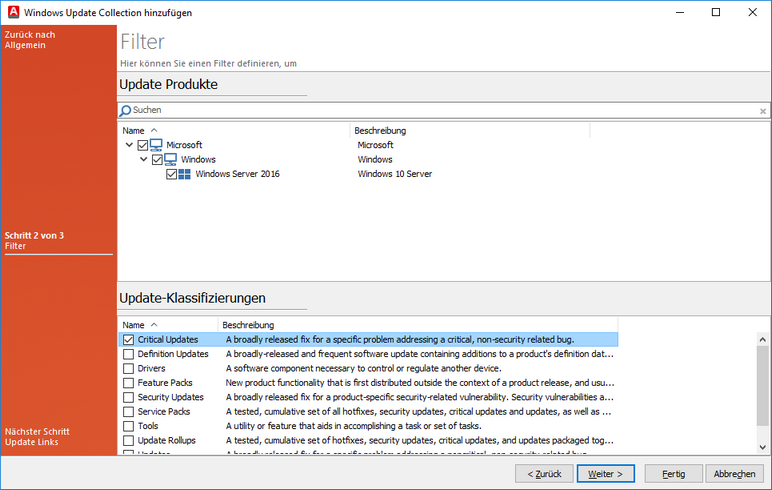Click the classification list scrollbar thumb
772x490 pixels.
(763, 385)
